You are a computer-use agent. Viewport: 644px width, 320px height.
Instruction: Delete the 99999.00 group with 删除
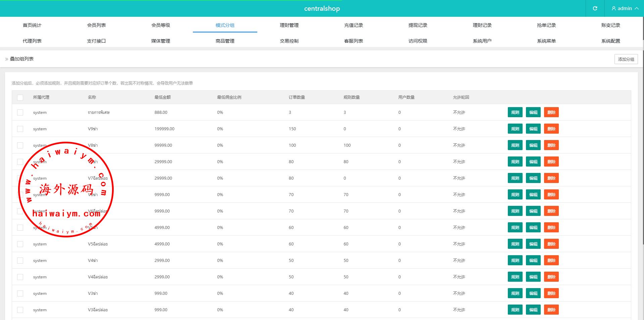(x=551, y=145)
